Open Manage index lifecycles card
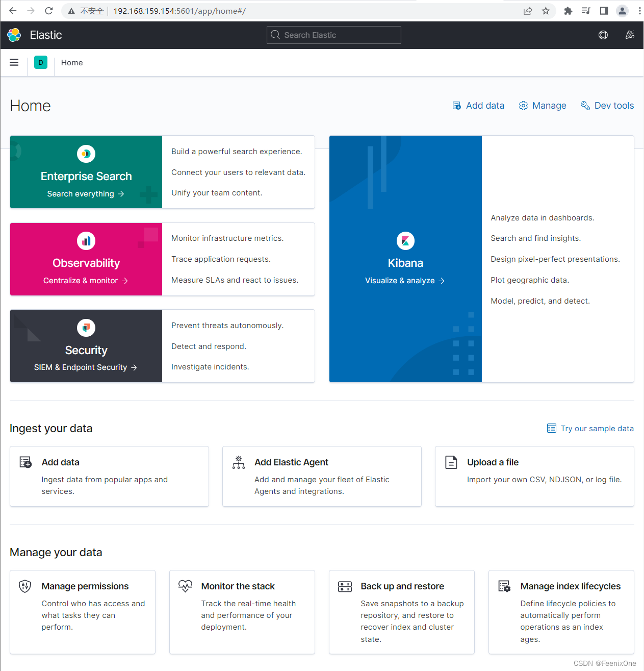644x671 pixels. (561, 612)
